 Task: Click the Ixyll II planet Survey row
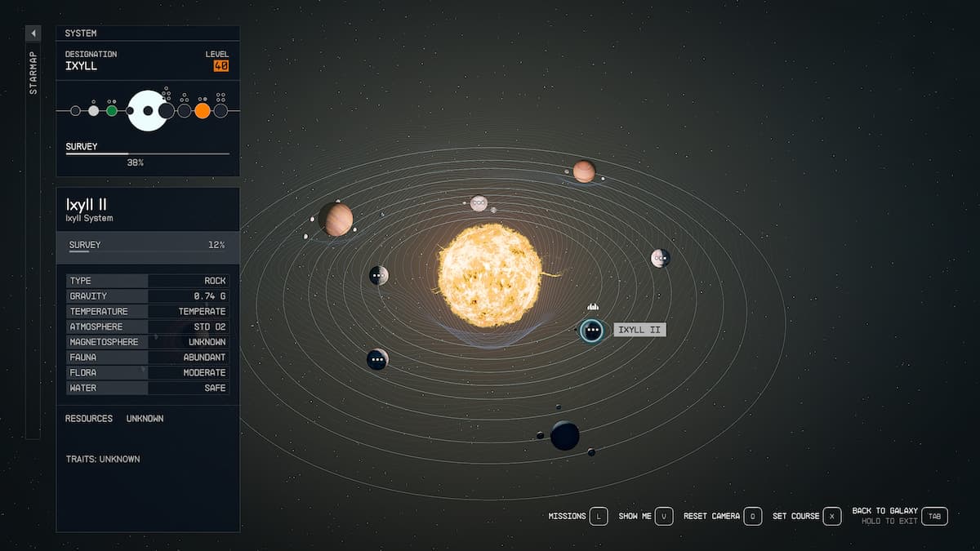tap(147, 246)
